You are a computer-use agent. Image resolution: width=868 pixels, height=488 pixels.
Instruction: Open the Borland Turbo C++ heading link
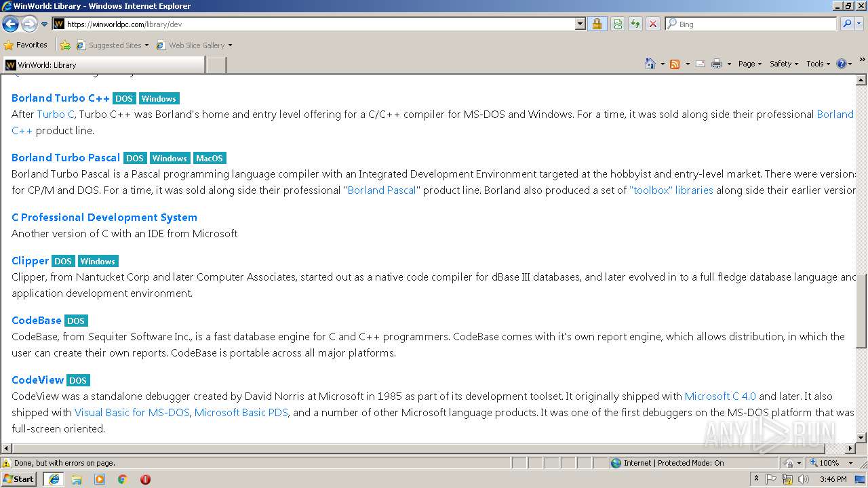point(60,98)
